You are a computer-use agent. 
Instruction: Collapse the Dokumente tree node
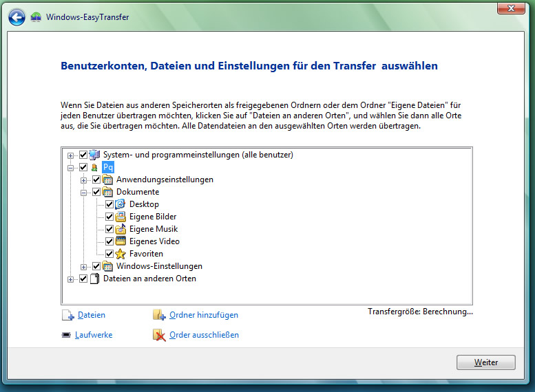(83, 193)
